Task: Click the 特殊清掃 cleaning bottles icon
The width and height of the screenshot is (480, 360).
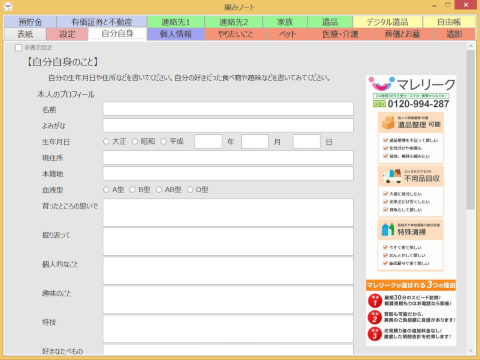Action: [388, 229]
